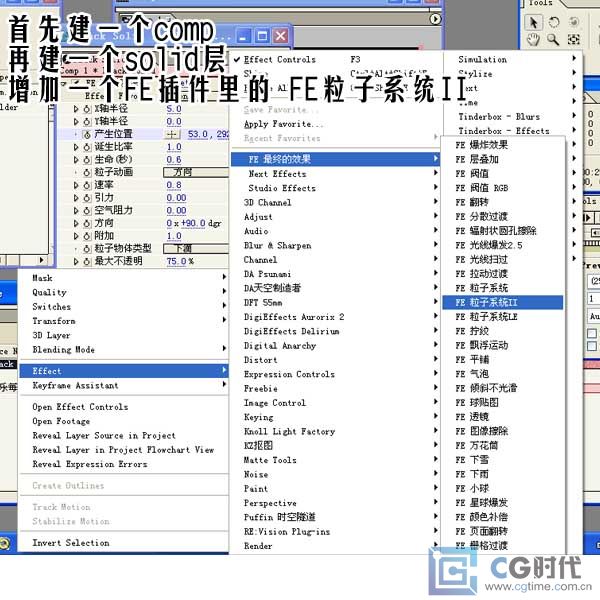Choose FE 万花筒 effect

502,445
